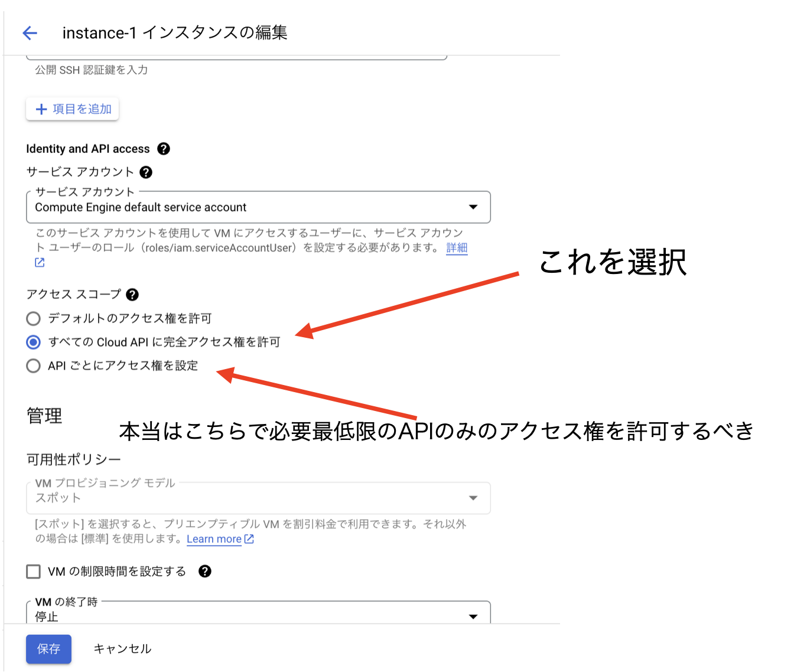Open help for Identity and API access
The width and height of the screenshot is (794, 672).
tap(164, 149)
